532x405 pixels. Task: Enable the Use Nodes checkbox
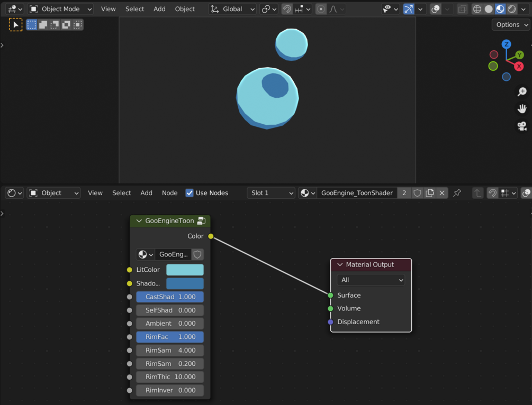pyautogui.click(x=190, y=192)
